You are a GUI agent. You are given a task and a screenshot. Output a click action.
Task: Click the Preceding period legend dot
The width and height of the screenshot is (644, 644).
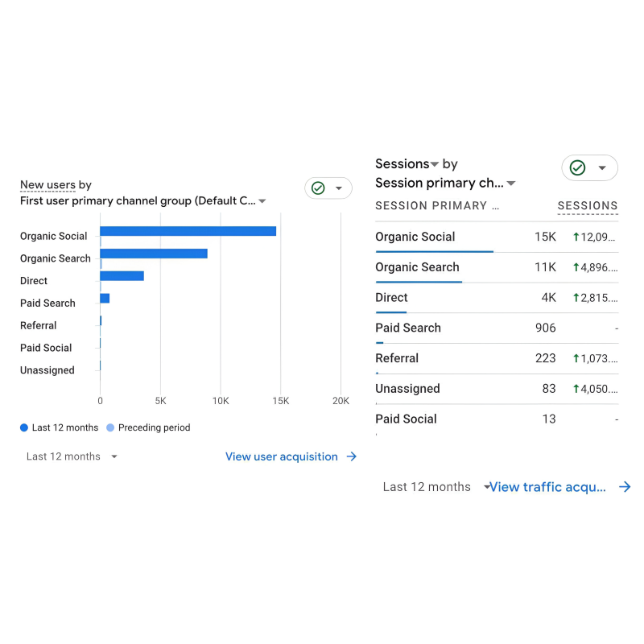click(x=110, y=428)
